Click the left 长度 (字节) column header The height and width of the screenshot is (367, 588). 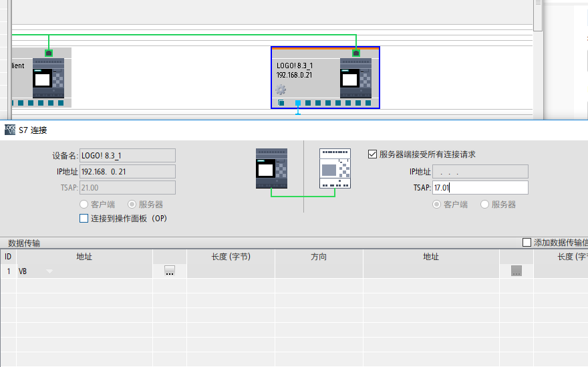click(231, 257)
